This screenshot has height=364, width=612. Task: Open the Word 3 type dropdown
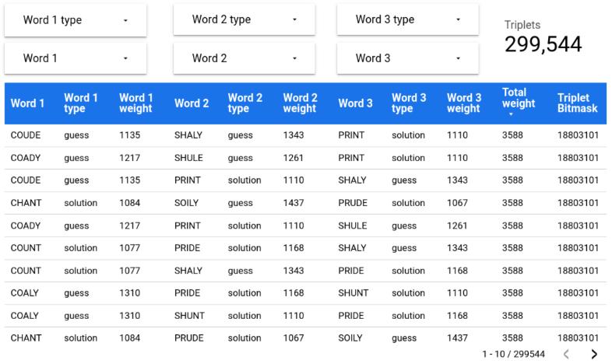coord(408,20)
